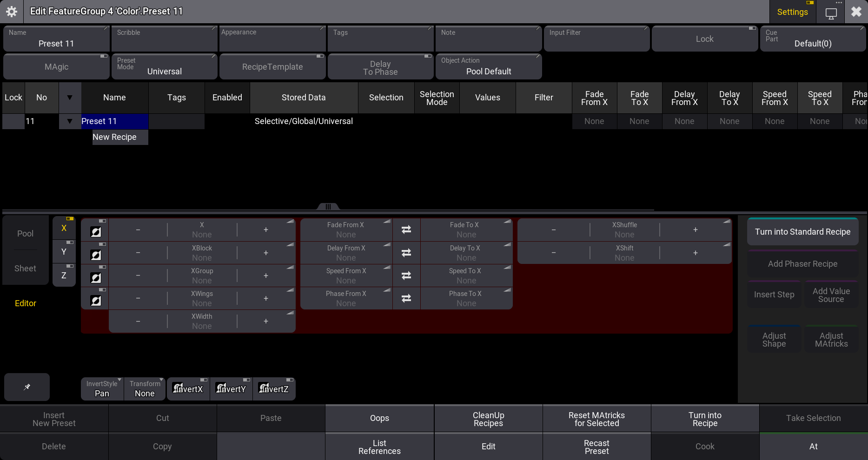Toggle InvertX
This screenshot has height=460, width=868.
tap(188, 389)
